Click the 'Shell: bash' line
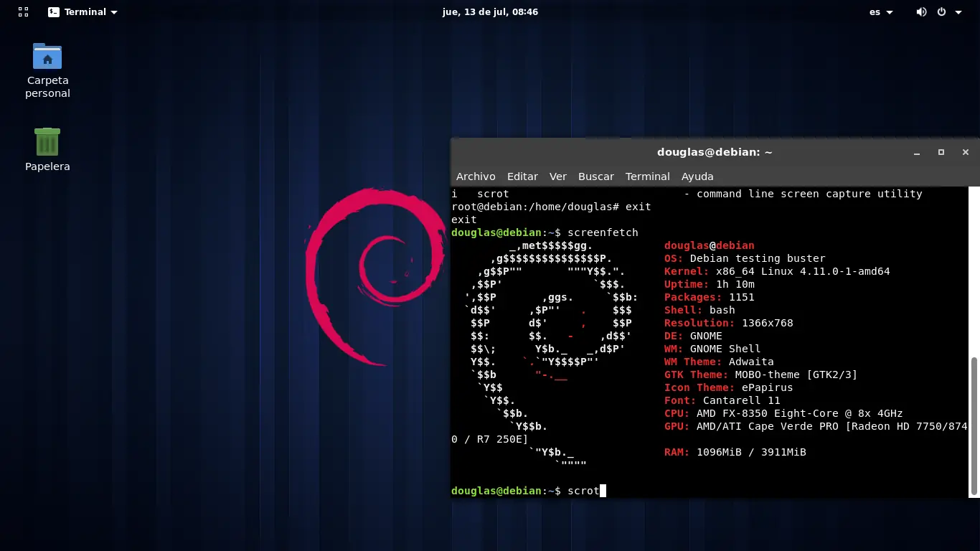 [699, 310]
